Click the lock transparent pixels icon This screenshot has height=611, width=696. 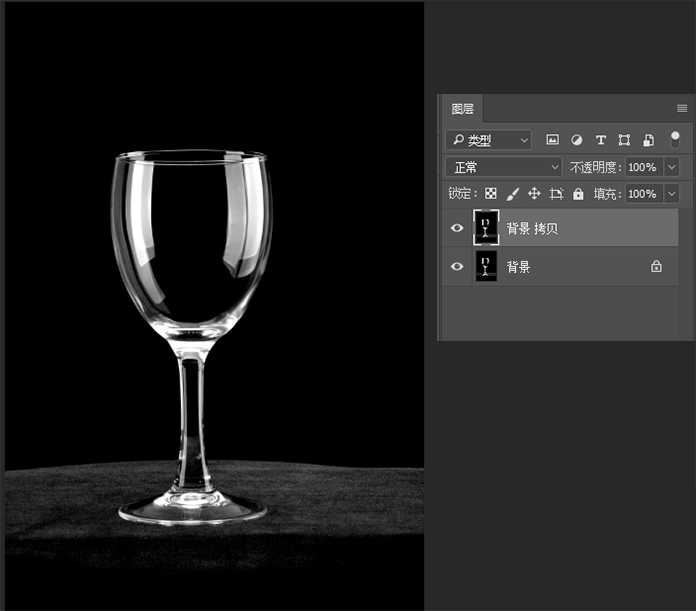pyautogui.click(x=490, y=194)
